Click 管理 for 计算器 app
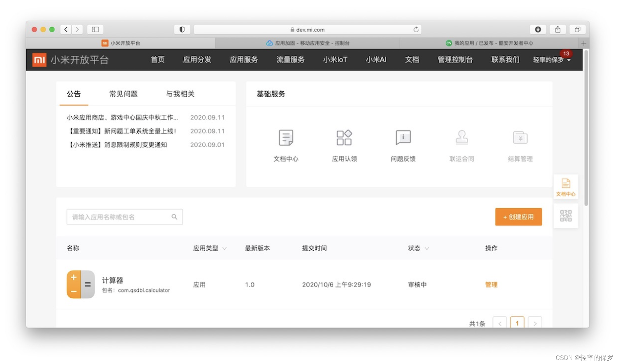 tap(491, 285)
